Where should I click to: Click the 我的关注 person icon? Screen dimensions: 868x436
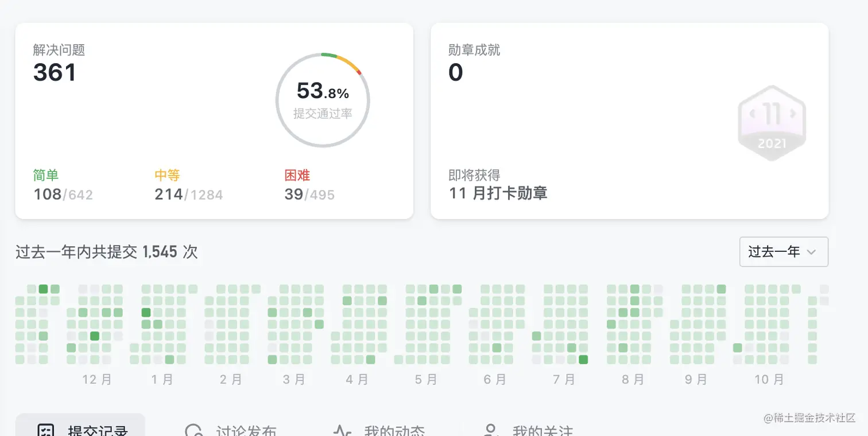click(490, 431)
